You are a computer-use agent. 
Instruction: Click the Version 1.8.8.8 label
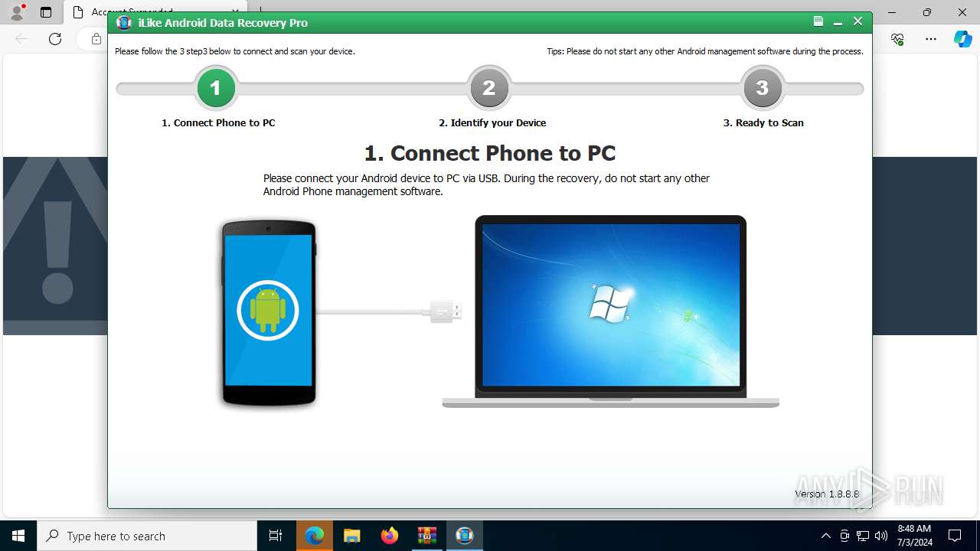point(827,494)
